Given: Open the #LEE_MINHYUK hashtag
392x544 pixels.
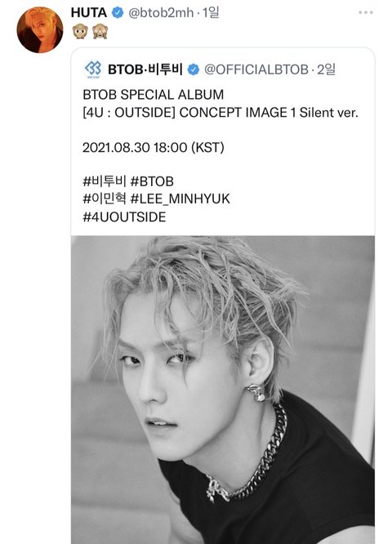Looking at the screenshot, I should point(180,198).
